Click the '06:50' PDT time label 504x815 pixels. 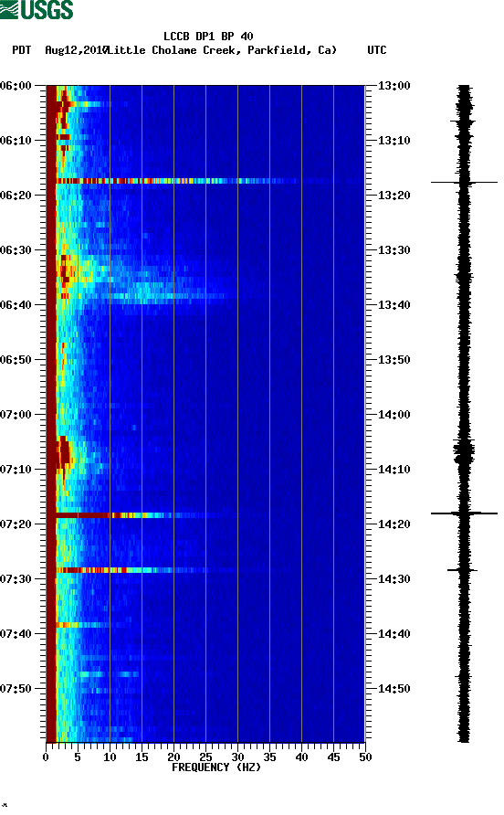(x=16, y=360)
